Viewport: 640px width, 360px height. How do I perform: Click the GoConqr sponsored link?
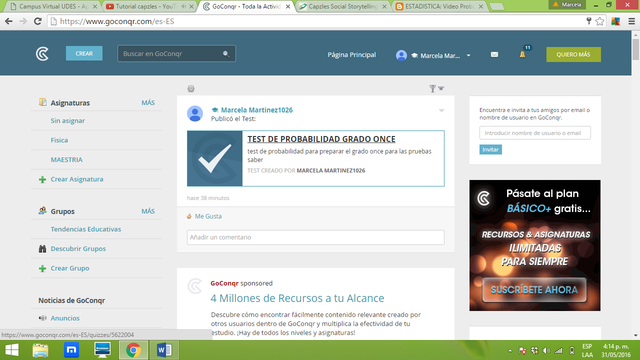224,283
